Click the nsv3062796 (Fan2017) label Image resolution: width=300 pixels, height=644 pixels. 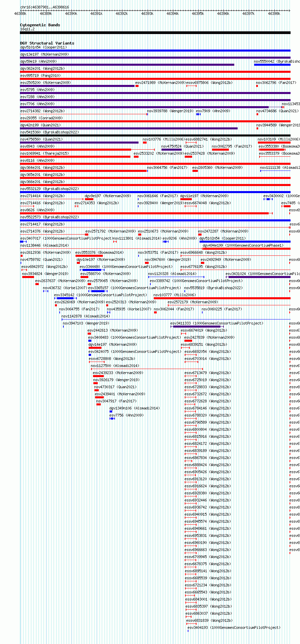[276, 83]
